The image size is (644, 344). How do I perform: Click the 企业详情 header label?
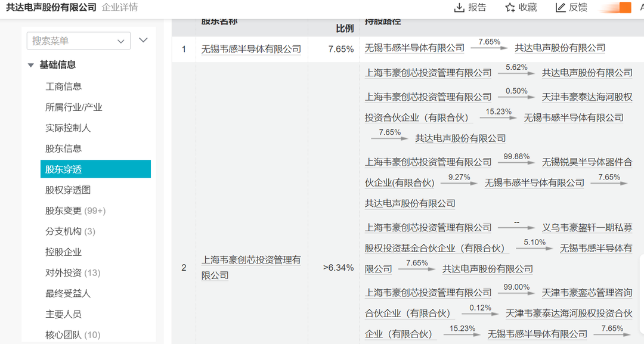[119, 7]
